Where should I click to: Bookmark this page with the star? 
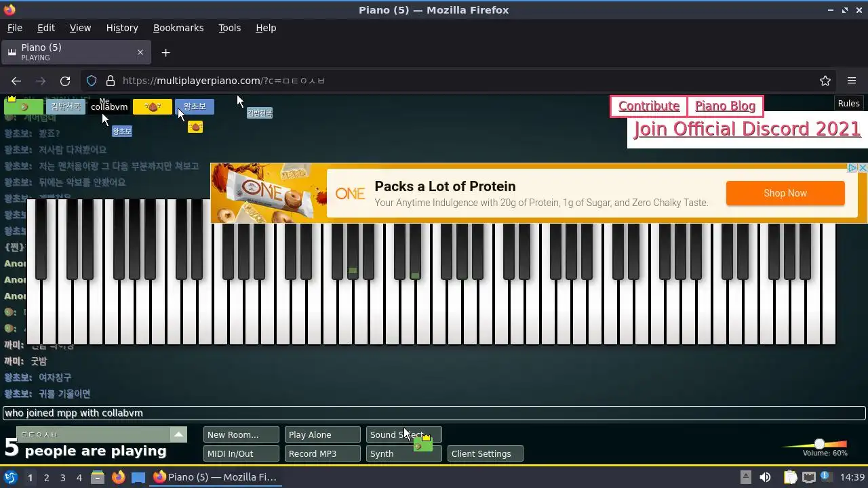[x=825, y=81]
